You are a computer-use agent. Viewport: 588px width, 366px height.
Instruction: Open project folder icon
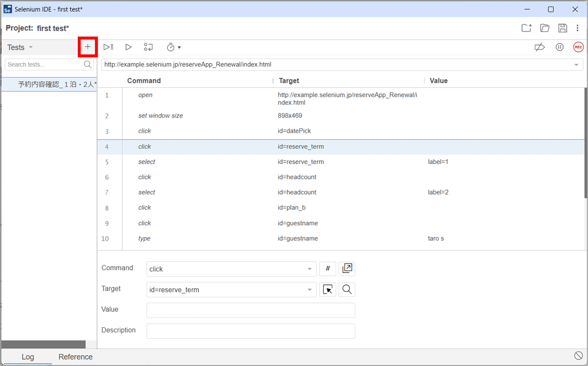click(x=545, y=28)
